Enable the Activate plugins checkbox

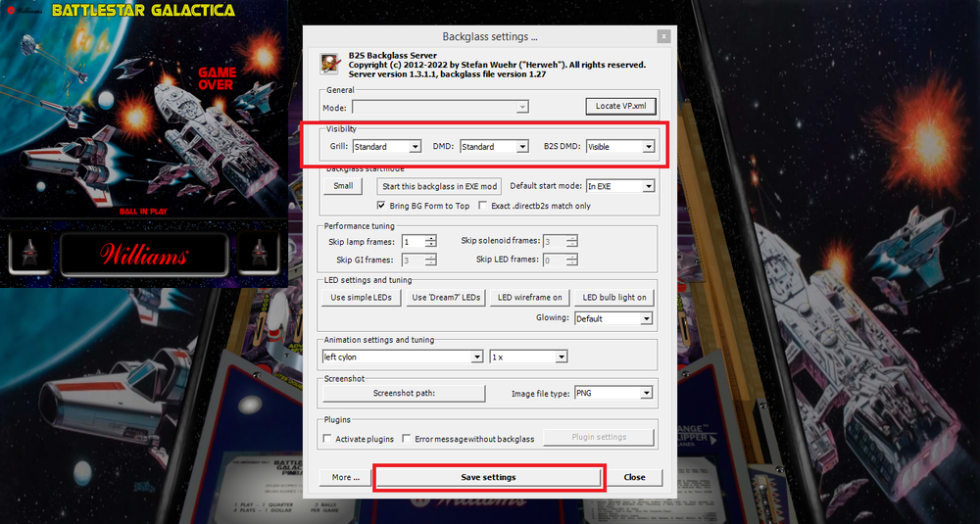(x=327, y=439)
